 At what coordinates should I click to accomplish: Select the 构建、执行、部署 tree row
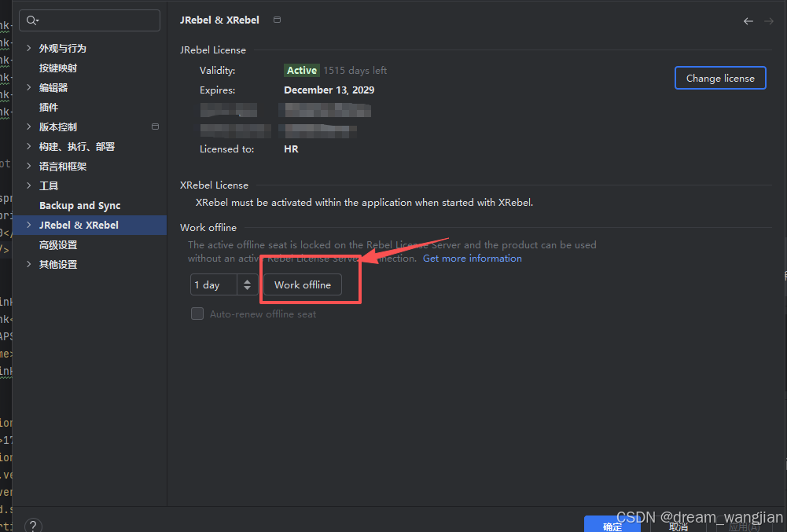point(90,146)
